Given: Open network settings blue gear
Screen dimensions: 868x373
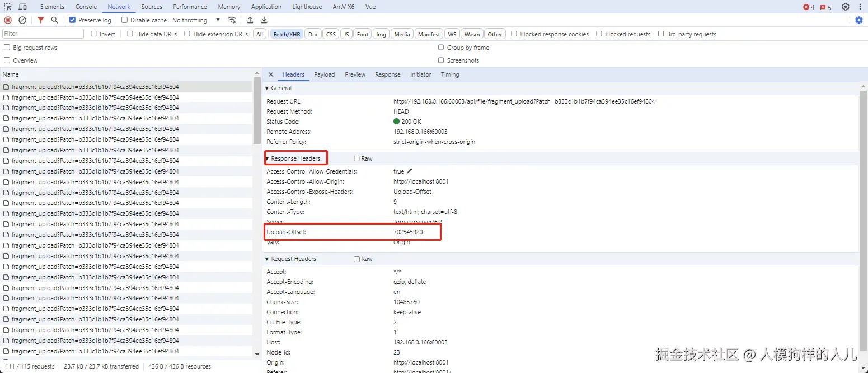Looking at the screenshot, I should pyautogui.click(x=859, y=20).
